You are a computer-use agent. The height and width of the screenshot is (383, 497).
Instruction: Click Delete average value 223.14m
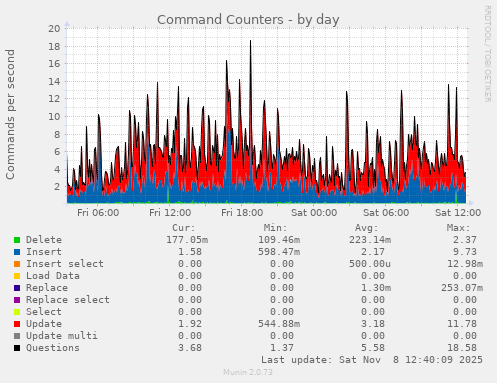[370, 240]
